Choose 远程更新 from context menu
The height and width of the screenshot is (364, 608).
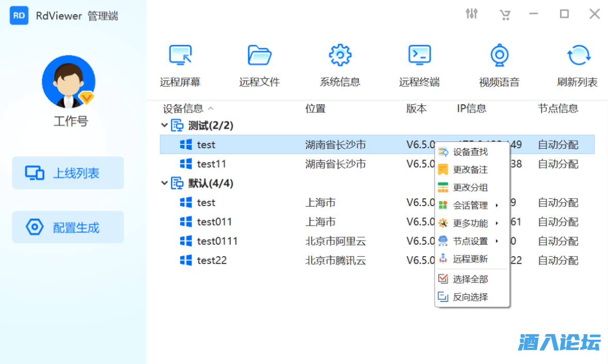pyautogui.click(x=472, y=259)
